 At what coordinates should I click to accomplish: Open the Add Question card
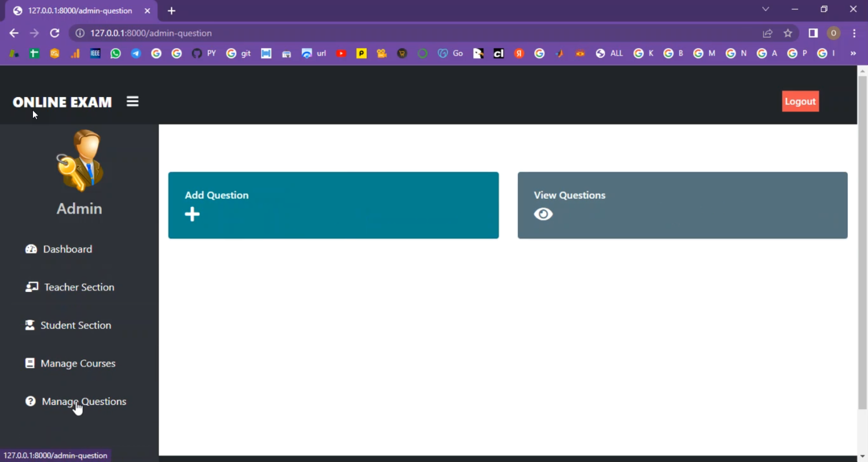point(333,205)
